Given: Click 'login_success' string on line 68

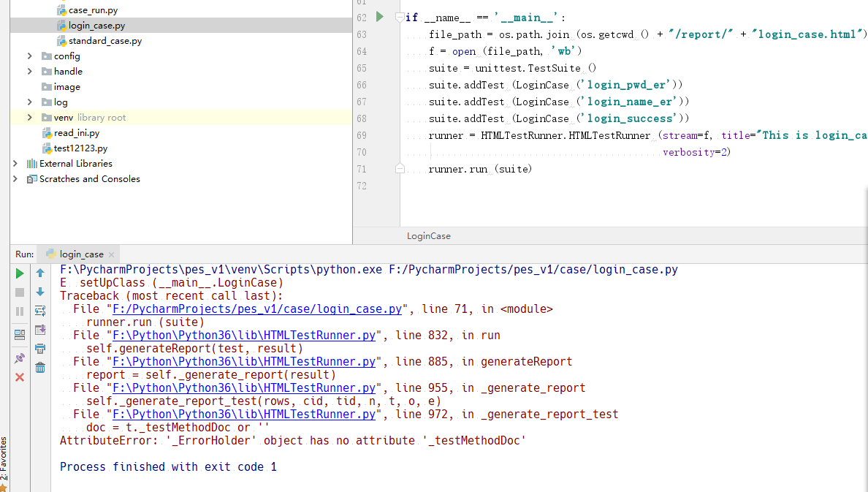Looking at the screenshot, I should (629, 118).
